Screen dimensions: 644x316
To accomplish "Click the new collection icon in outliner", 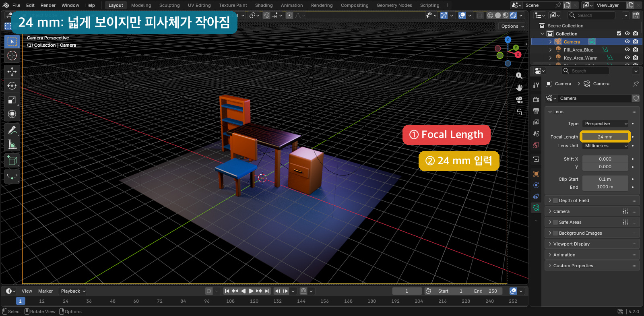I will pos(636,15).
